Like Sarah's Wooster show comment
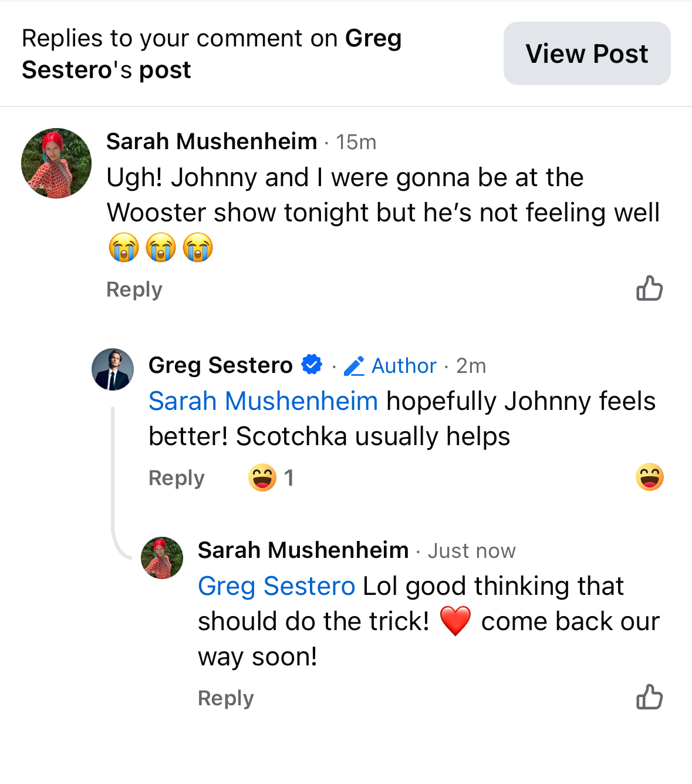This screenshot has width=692, height=784. pyautogui.click(x=649, y=288)
